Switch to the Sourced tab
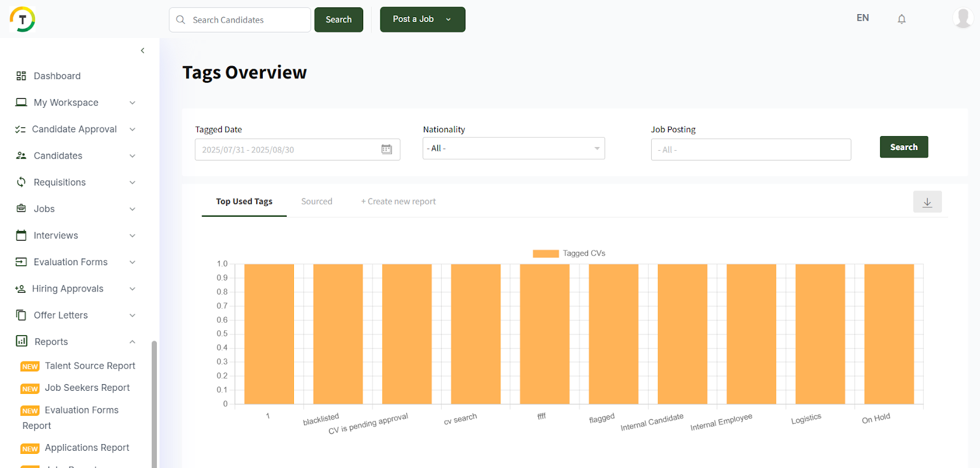Image resolution: width=980 pixels, height=468 pixels. (317, 202)
